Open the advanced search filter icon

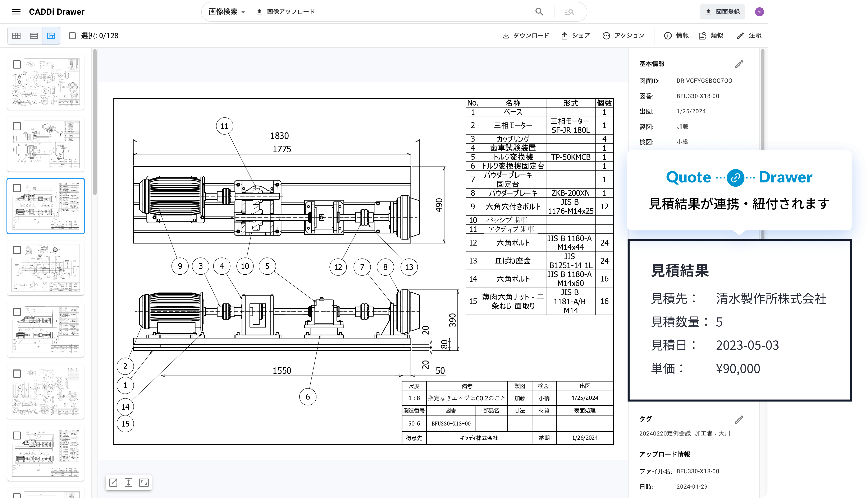(x=569, y=12)
